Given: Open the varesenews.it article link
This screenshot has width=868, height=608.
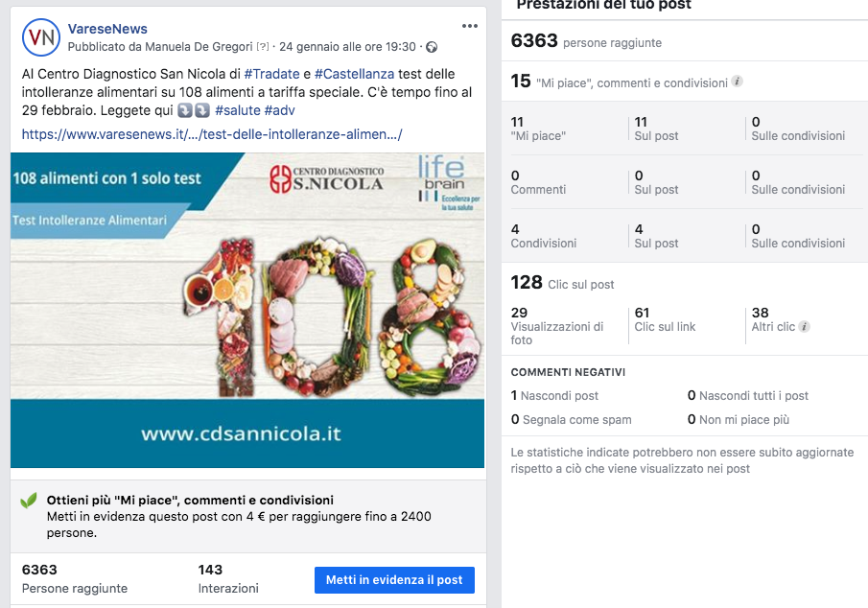Looking at the screenshot, I should 212,134.
